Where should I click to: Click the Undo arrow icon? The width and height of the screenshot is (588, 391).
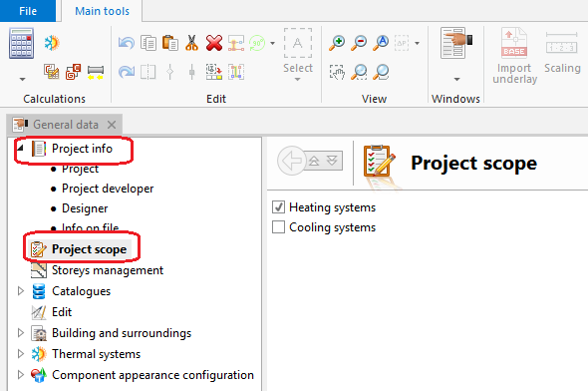click(x=126, y=43)
